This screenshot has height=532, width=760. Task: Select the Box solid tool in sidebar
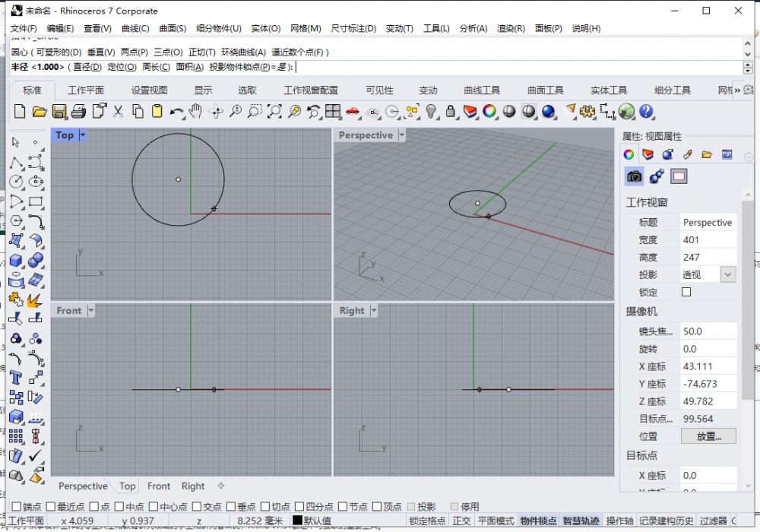(x=16, y=261)
